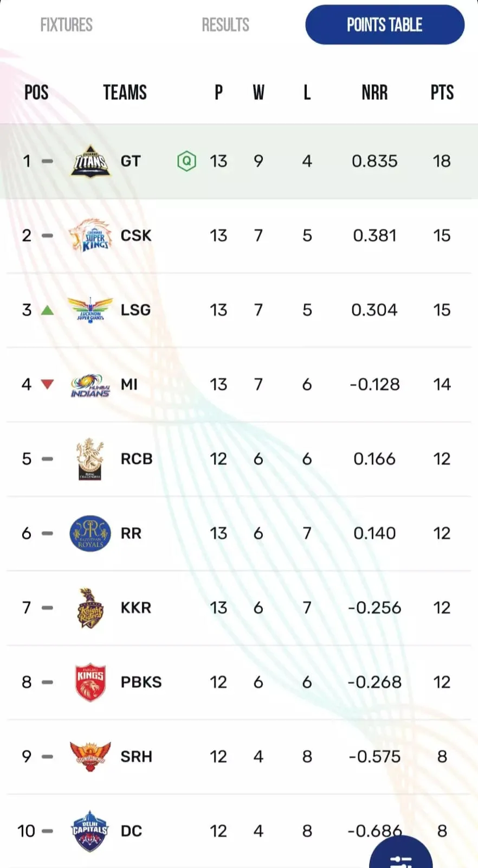Image resolution: width=478 pixels, height=868 pixels.
Task: Click the PTS column header
Action: click(442, 93)
